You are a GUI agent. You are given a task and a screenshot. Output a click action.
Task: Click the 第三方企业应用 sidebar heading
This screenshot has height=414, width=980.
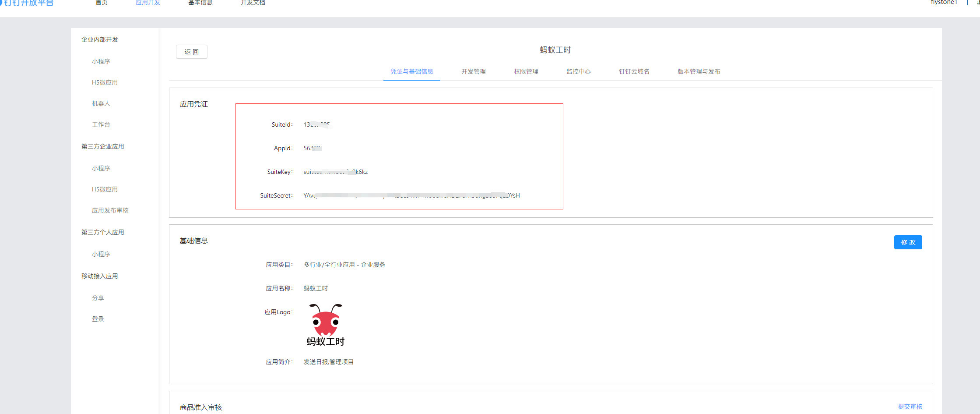[103, 146]
